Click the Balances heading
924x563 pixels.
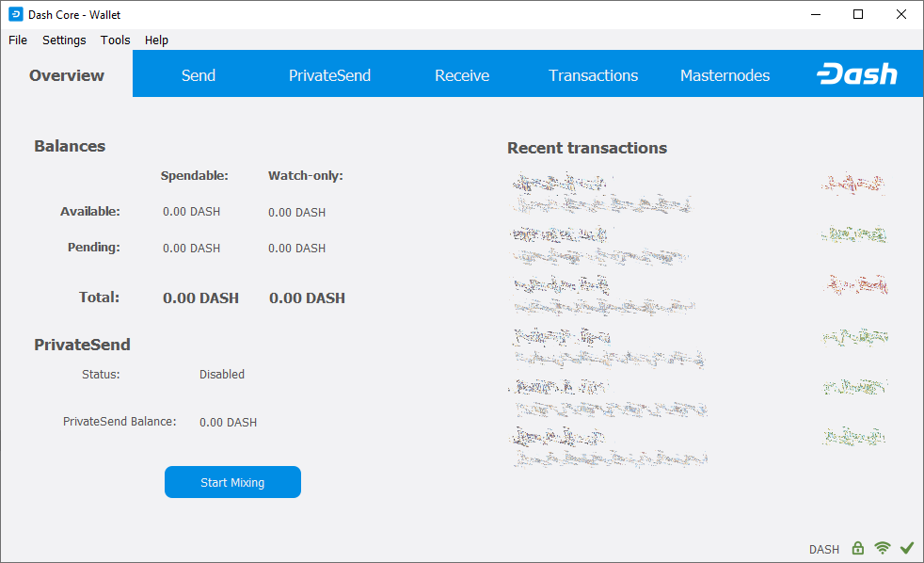pos(70,146)
